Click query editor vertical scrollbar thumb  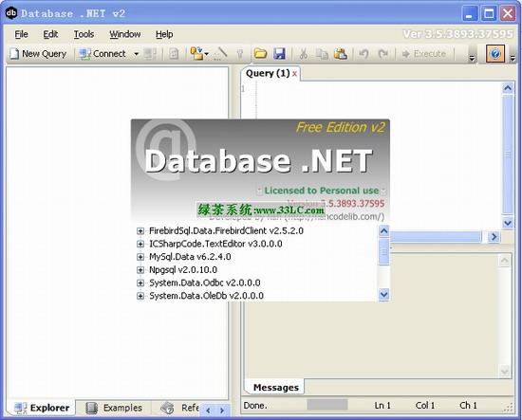click(508, 155)
